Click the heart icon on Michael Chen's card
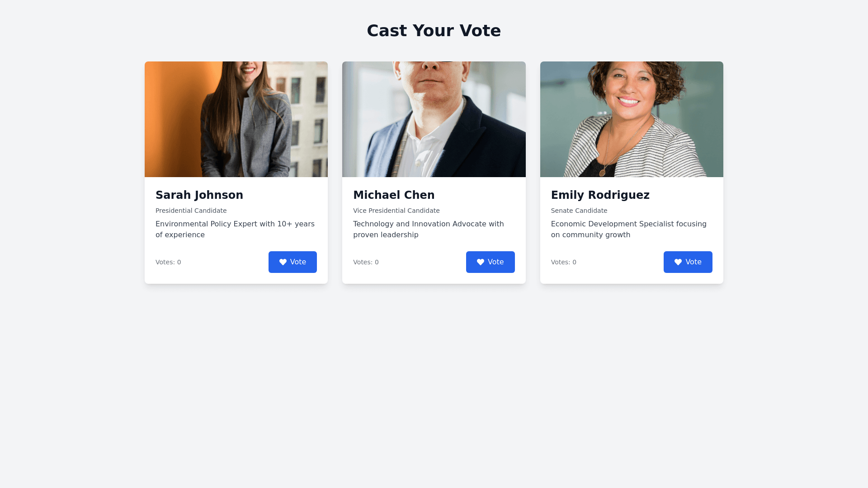868x488 pixels. pyautogui.click(x=481, y=262)
